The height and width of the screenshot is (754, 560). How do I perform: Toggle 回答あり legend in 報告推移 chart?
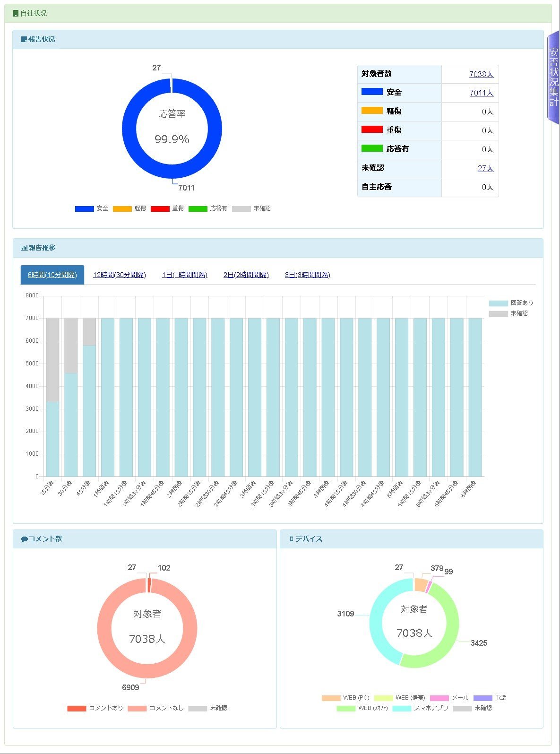(511, 303)
